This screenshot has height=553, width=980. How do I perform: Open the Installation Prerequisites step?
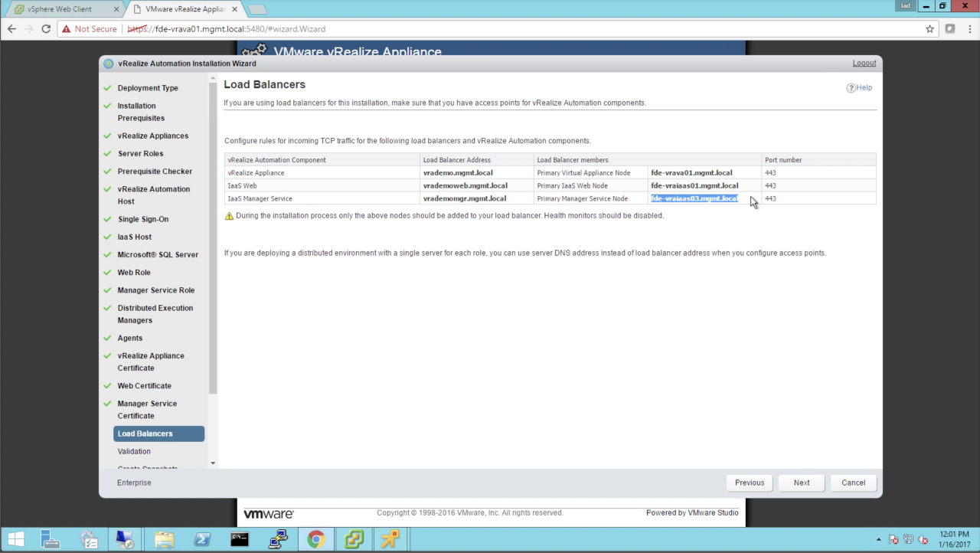point(141,112)
